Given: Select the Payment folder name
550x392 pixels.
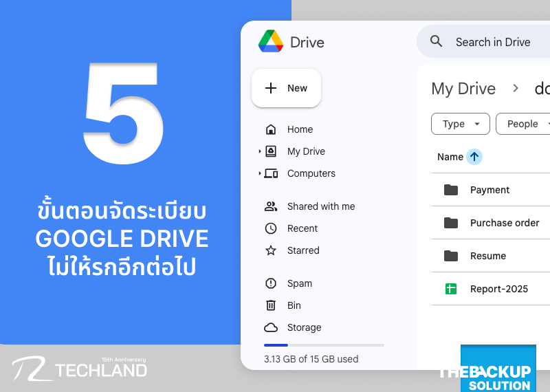Looking at the screenshot, I should point(489,190).
